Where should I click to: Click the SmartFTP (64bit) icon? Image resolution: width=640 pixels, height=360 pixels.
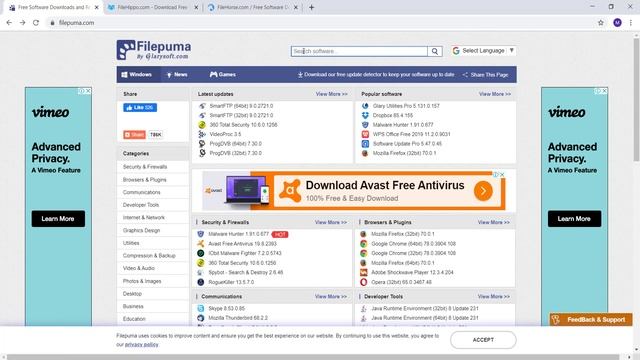(x=202, y=106)
